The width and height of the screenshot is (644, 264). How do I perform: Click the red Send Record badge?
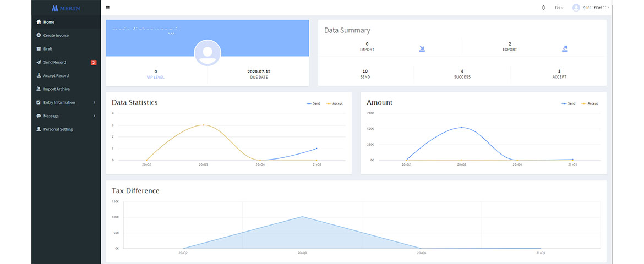94,62
